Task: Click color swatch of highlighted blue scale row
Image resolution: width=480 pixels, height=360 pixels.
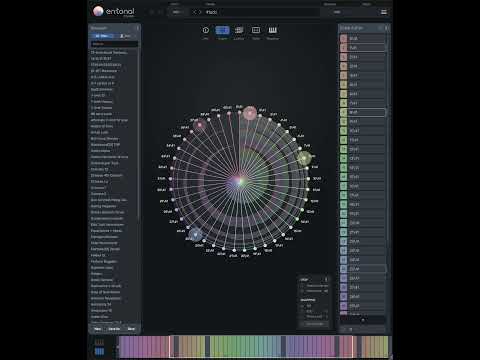Action: (344, 269)
